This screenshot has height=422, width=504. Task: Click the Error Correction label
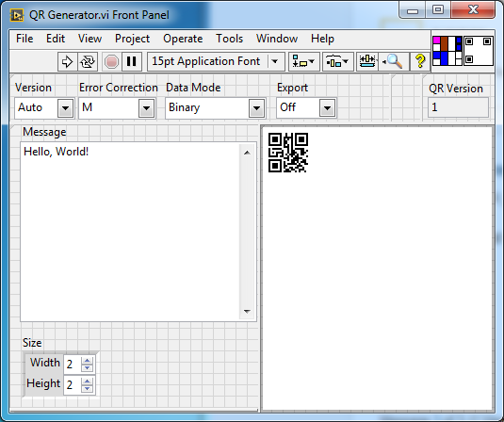point(119,88)
